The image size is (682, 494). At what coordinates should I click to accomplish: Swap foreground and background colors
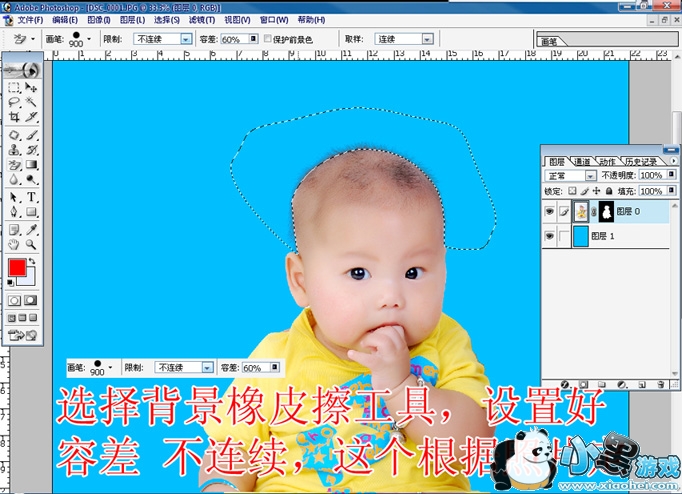coord(32,261)
